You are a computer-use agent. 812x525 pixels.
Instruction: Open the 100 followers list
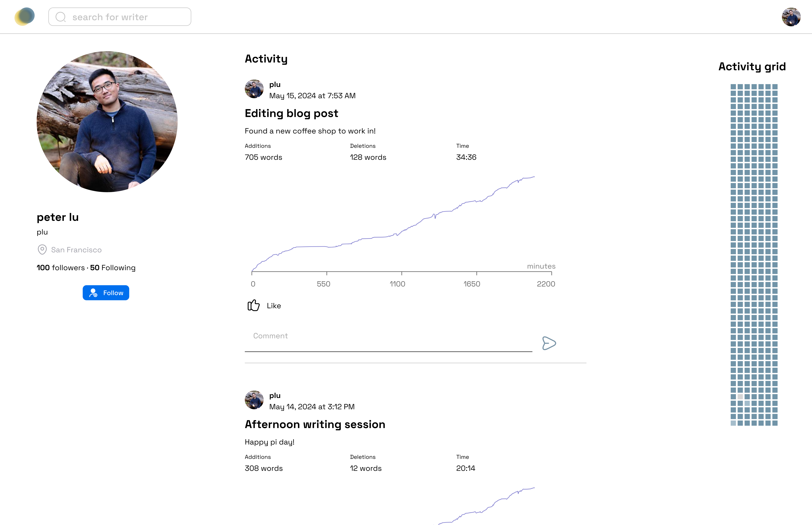pos(61,268)
